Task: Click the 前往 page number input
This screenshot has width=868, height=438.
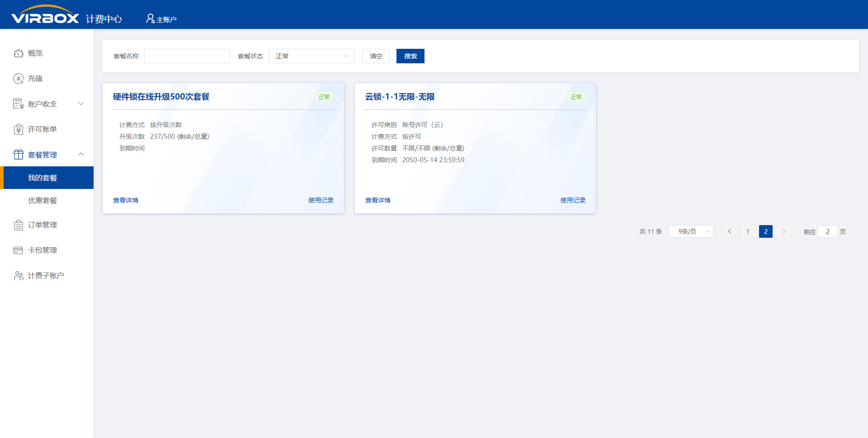Action: click(x=828, y=231)
